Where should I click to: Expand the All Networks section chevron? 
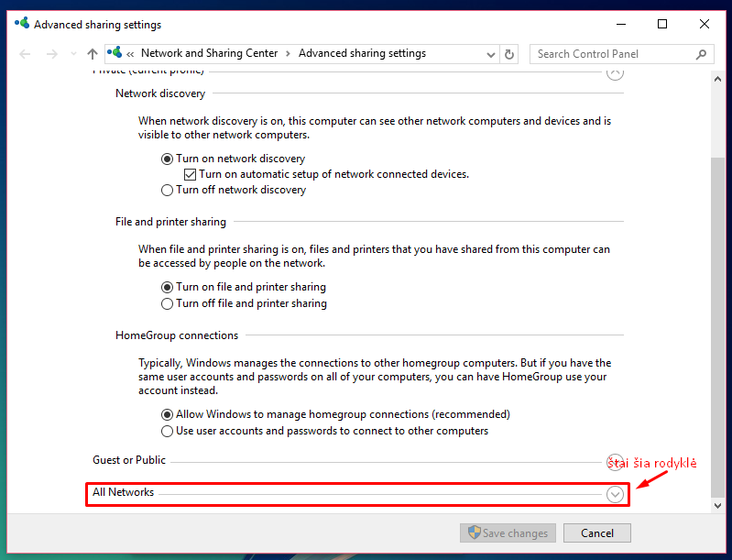[x=615, y=494]
